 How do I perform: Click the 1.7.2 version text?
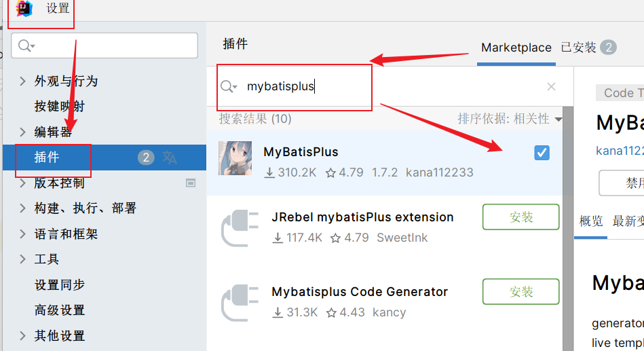pos(384,172)
